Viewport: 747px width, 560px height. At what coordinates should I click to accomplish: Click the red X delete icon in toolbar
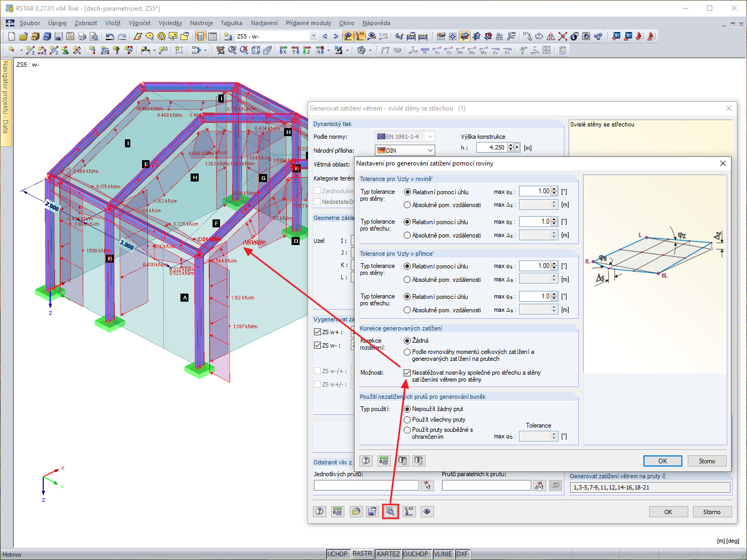(x=563, y=36)
